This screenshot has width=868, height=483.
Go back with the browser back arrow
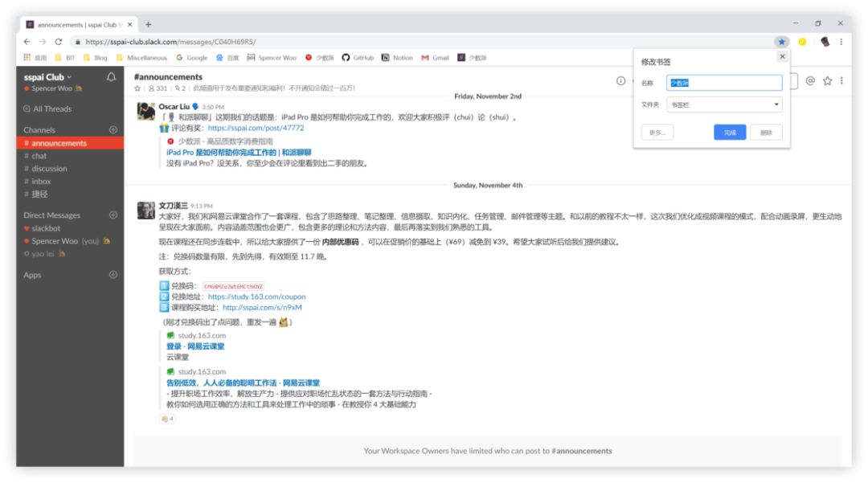point(27,42)
